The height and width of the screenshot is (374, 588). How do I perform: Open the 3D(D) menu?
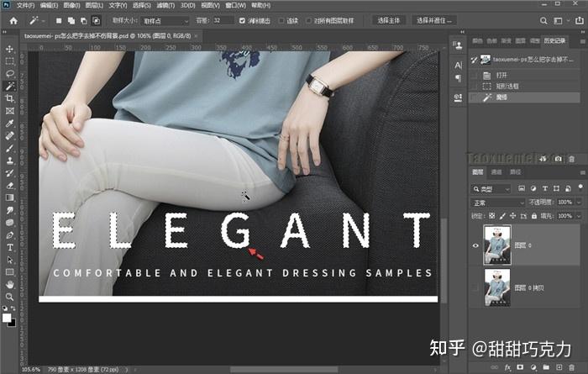click(187, 5)
